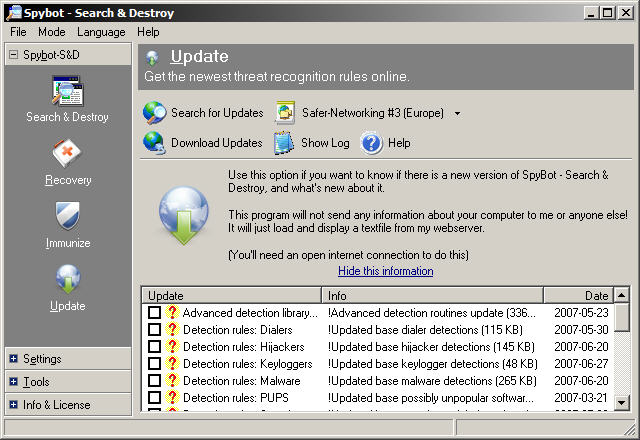Open the Immunize shield icon
Image resolution: width=640 pixels, height=440 pixels.
[x=67, y=216]
